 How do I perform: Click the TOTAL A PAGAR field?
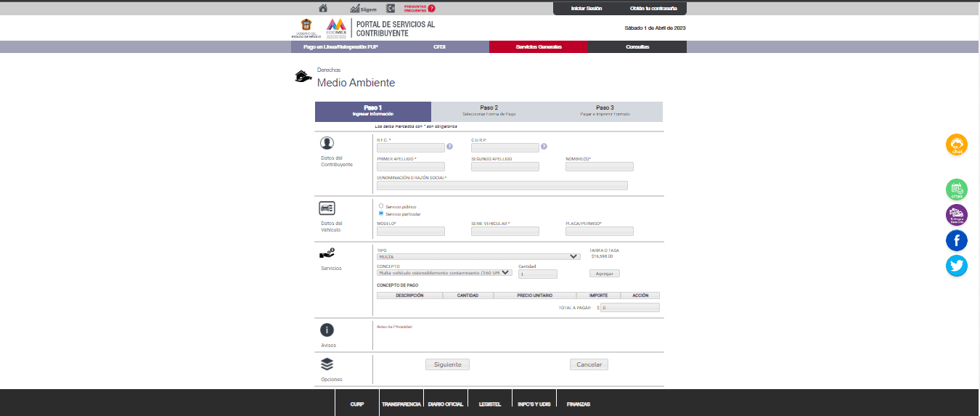[629, 308]
